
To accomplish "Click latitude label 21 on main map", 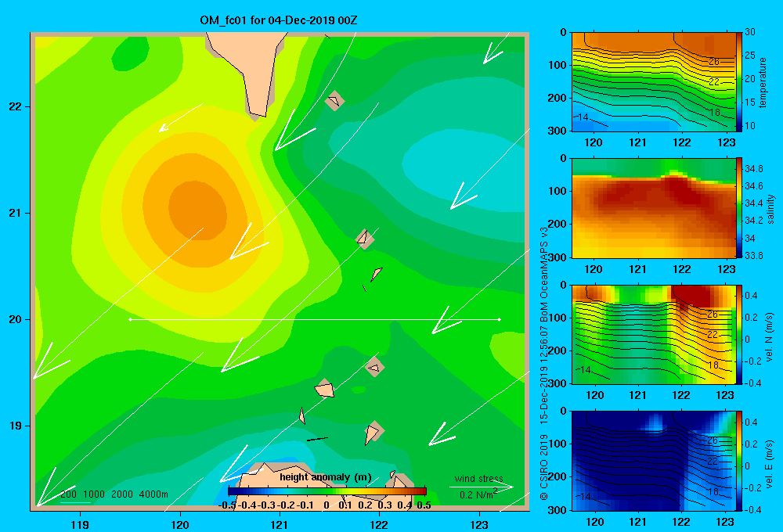I will click(16, 213).
